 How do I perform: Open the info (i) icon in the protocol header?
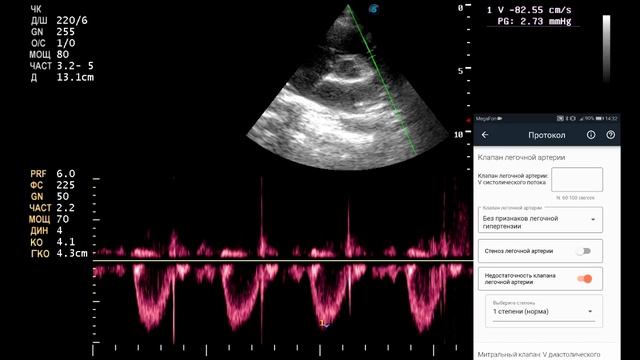point(591,135)
